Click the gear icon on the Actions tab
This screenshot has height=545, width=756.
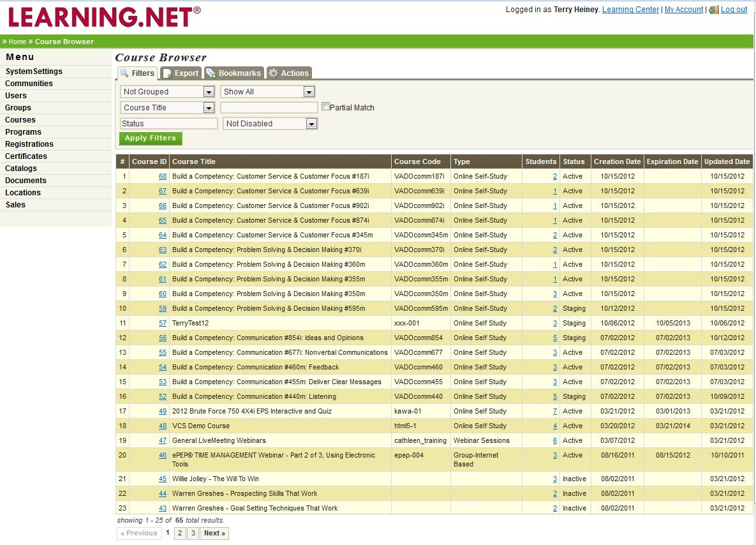click(274, 72)
